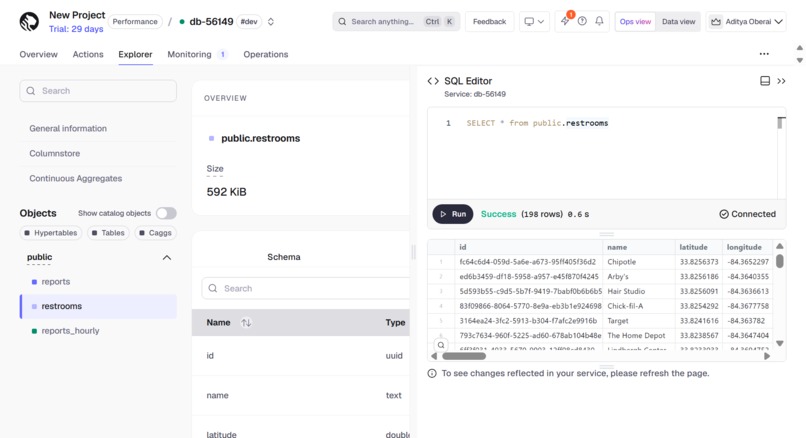The height and width of the screenshot is (438, 806).
Task: Open the Actions tab
Action: pos(88,54)
